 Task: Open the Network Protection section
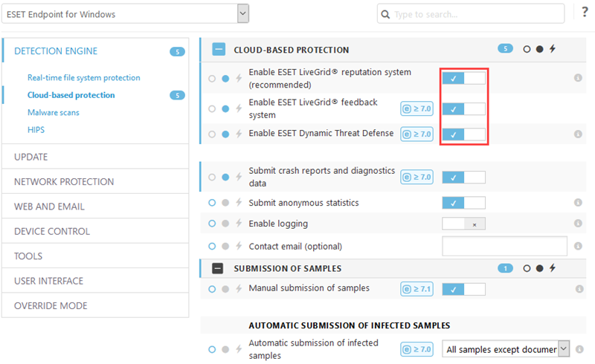(x=64, y=182)
